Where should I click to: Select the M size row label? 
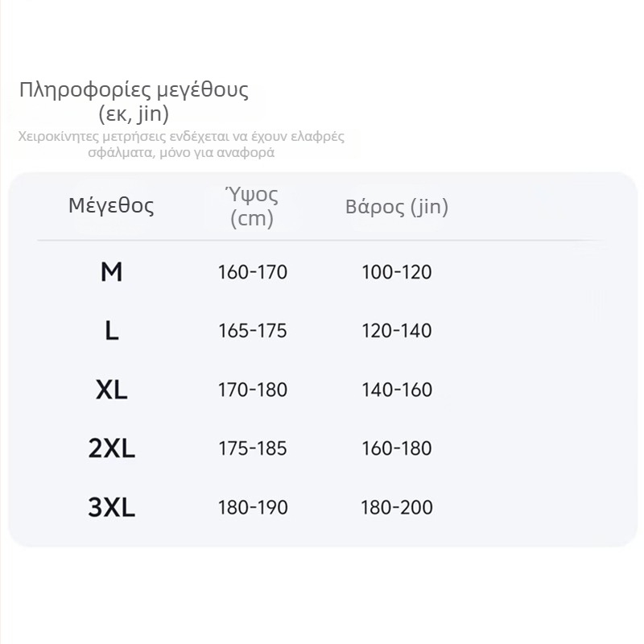point(111,272)
